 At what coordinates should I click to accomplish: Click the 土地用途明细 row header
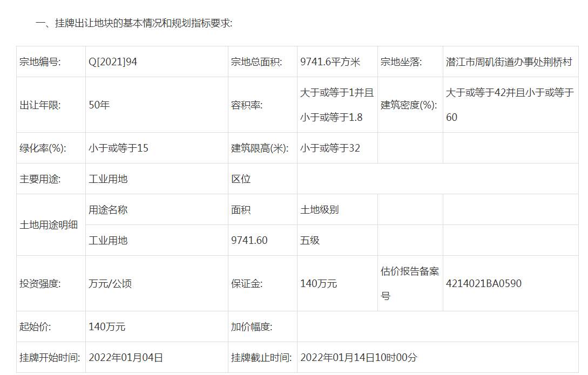(x=49, y=225)
